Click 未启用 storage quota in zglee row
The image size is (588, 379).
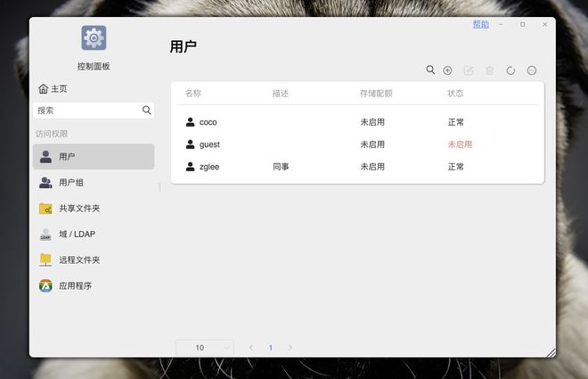point(372,167)
